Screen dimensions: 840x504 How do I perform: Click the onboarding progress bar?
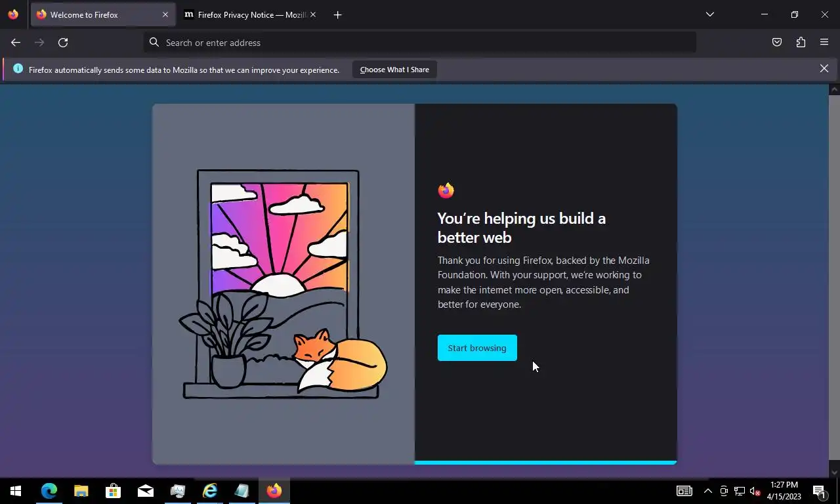(545, 463)
